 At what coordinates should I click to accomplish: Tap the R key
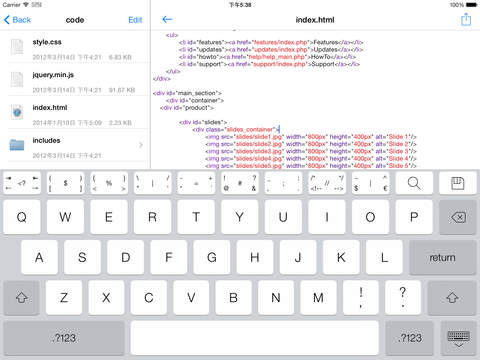(153, 217)
